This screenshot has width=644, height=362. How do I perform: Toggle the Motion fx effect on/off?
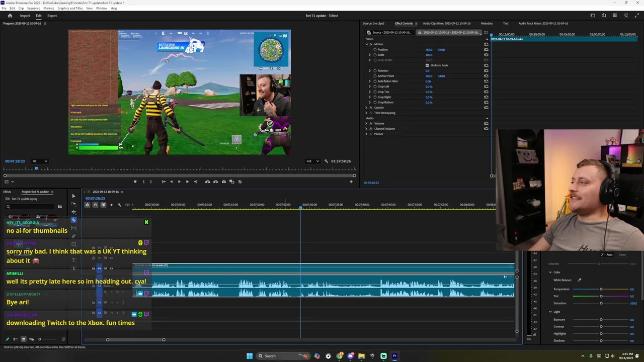click(371, 44)
